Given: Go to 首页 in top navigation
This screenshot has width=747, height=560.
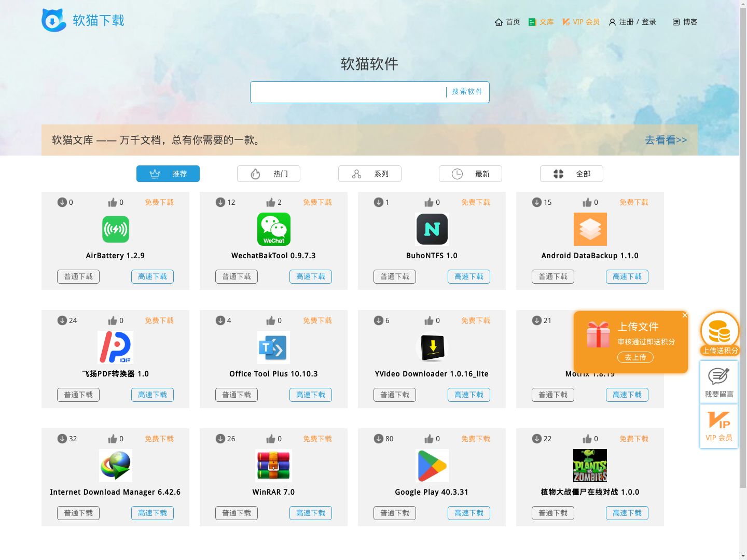Looking at the screenshot, I should coord(507,22).
